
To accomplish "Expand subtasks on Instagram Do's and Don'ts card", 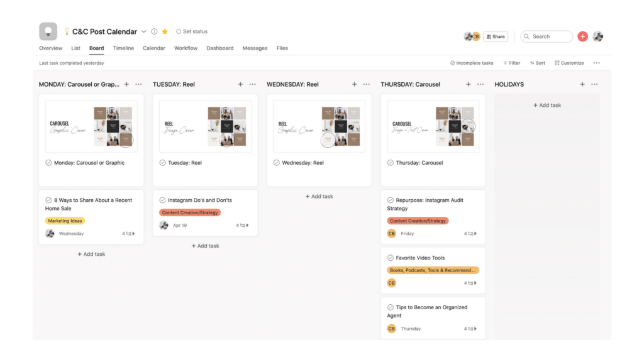I will coord(242,226).
